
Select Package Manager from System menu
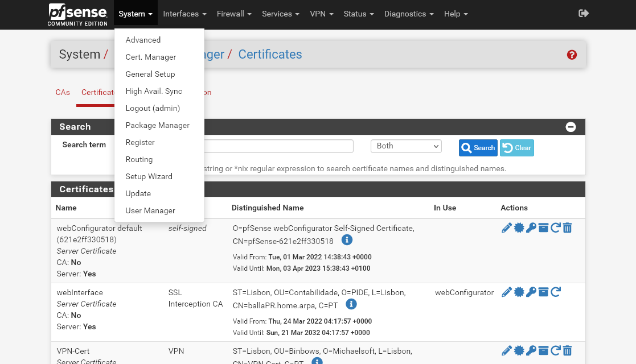[157, 125]
